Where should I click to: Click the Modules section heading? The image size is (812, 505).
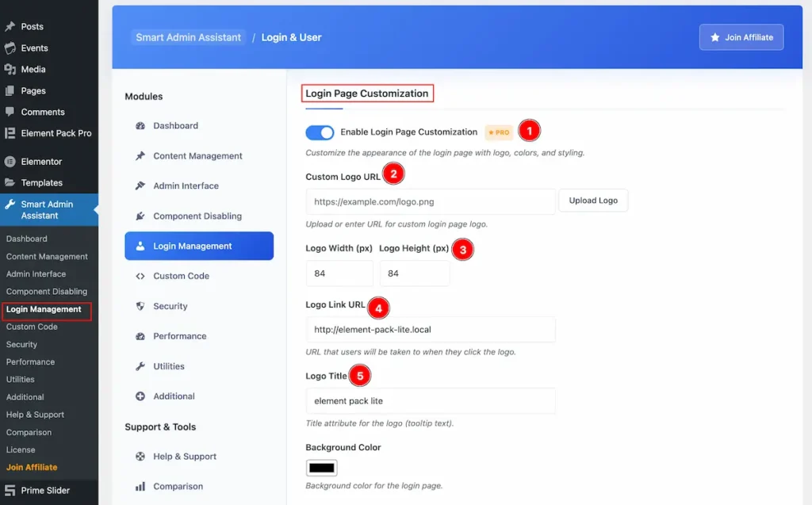[144, 97]
